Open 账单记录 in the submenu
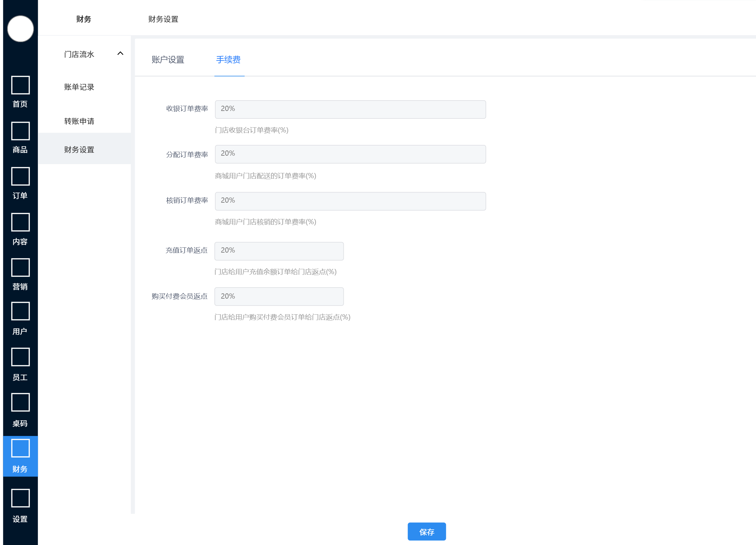 79,87
